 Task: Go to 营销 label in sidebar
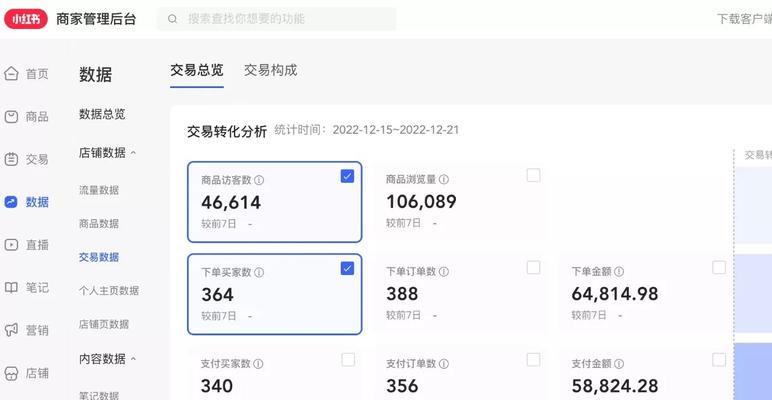(x=37, y=331)
